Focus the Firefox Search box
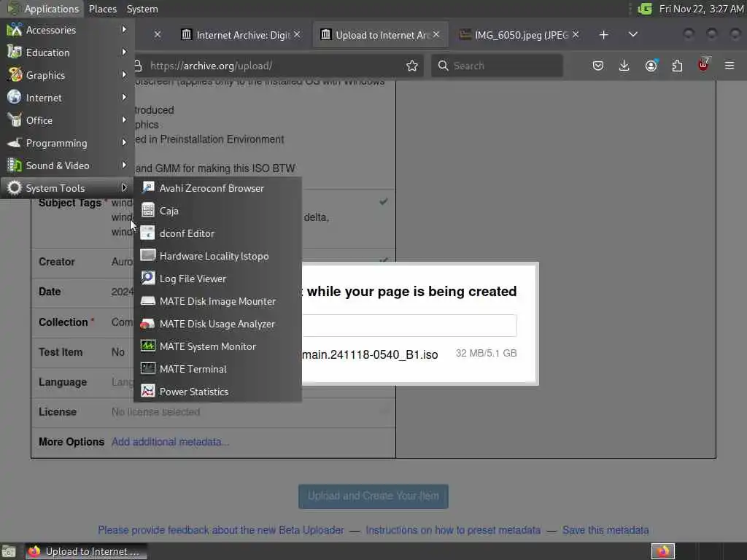This screenshot has width=747, height=560. click(x=497, y=66)
